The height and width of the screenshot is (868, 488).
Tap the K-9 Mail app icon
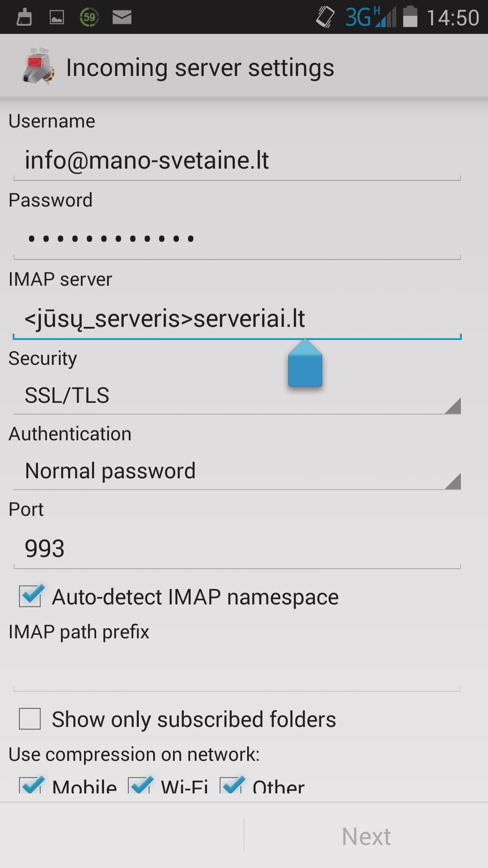[38, 66]
